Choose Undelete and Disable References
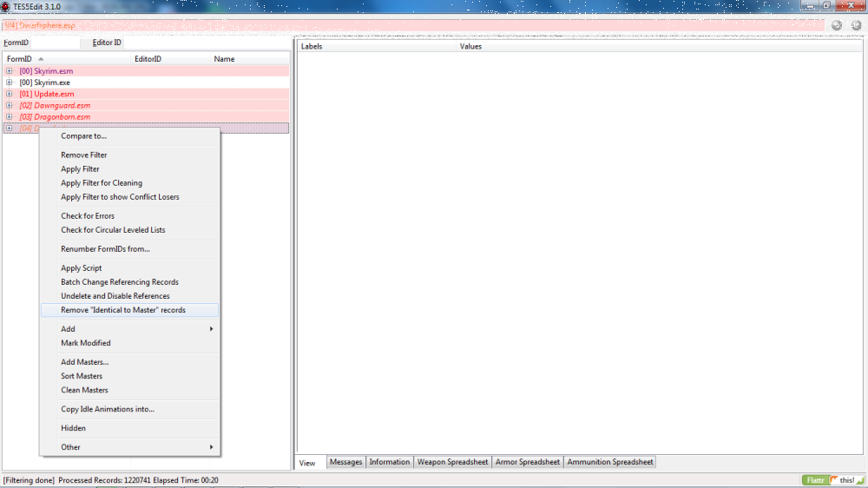 tap(129, 296)
